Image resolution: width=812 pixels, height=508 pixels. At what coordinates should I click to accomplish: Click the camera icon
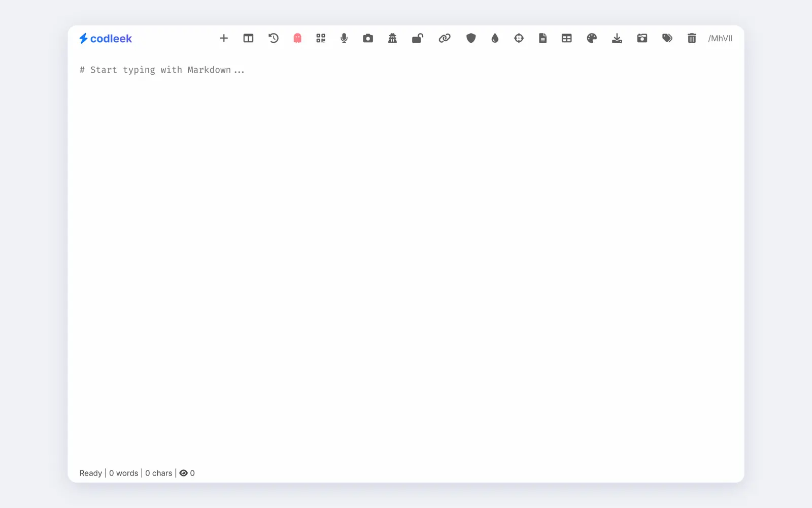(368, 38)
